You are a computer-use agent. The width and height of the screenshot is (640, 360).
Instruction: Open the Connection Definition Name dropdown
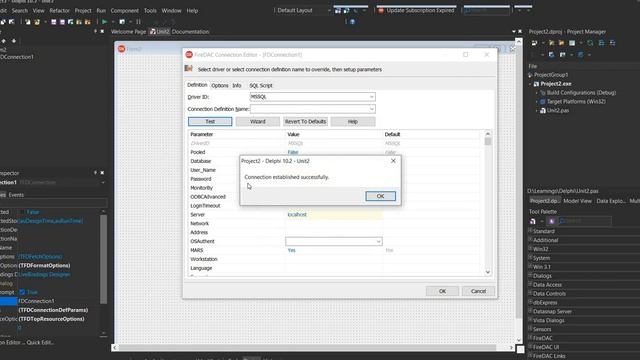click(x=371, y=109)
